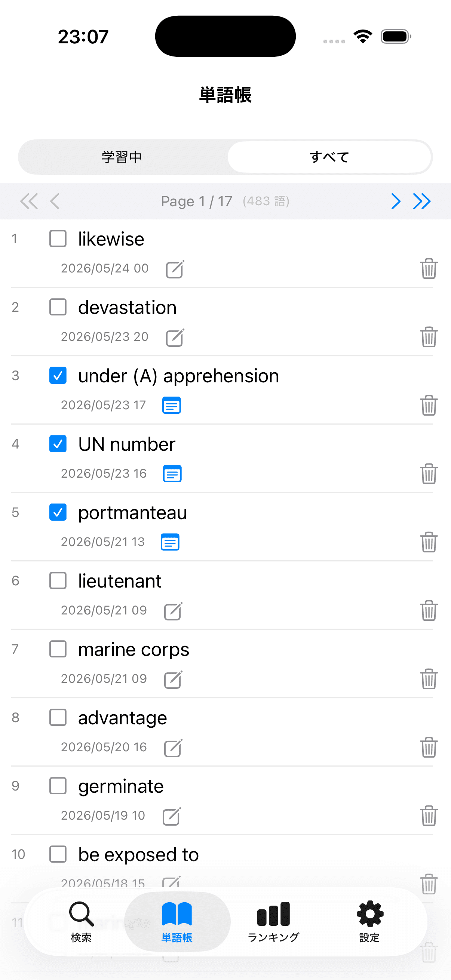The width and height of the screenshot is (451, 980).
Task: Check the likewise checkbox
Action: point(58,238)
